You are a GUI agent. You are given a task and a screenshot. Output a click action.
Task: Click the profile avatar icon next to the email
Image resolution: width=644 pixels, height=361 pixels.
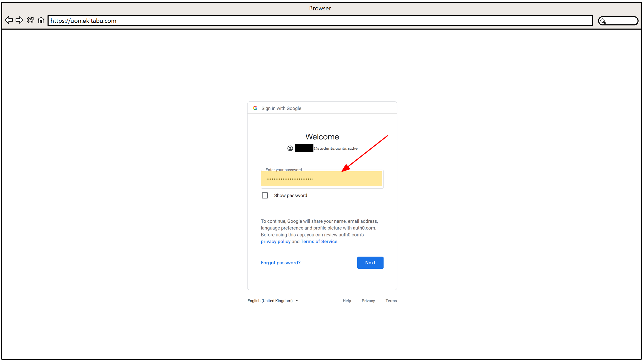(x=290, y=148)
